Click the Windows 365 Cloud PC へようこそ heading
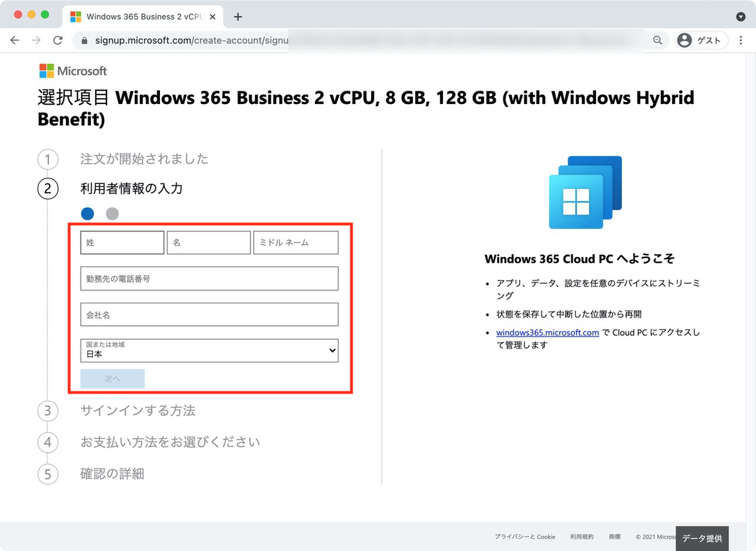 click(580, 259)
